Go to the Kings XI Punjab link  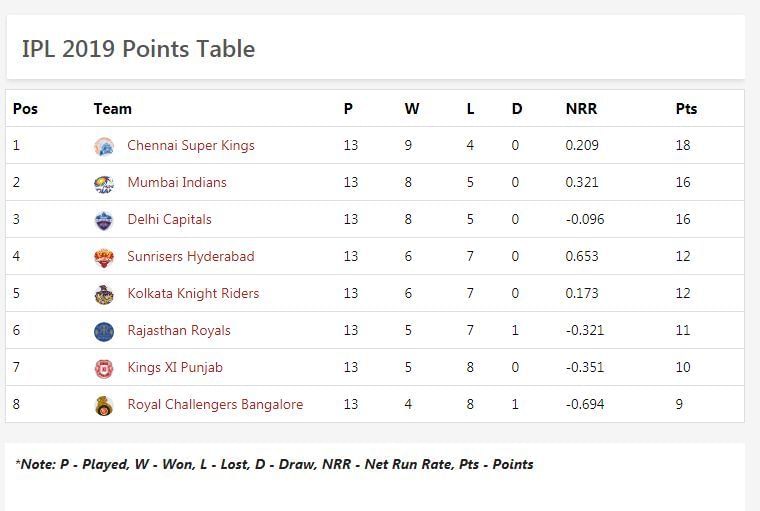click(x=175, y=368)
